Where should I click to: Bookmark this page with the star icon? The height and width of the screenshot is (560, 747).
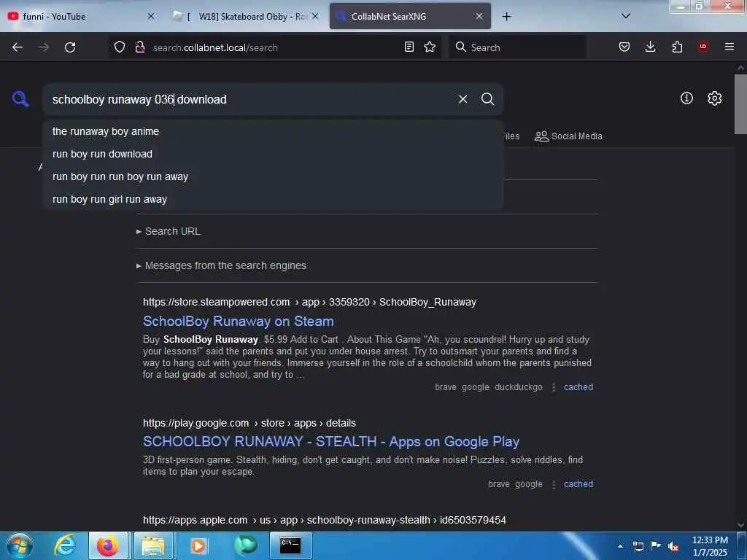[430, 47]
